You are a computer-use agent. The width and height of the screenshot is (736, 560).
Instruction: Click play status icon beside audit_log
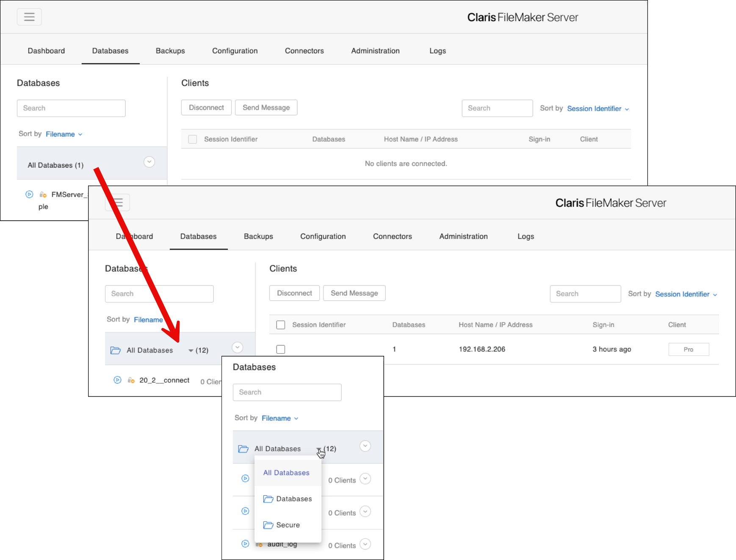[245, 543]
